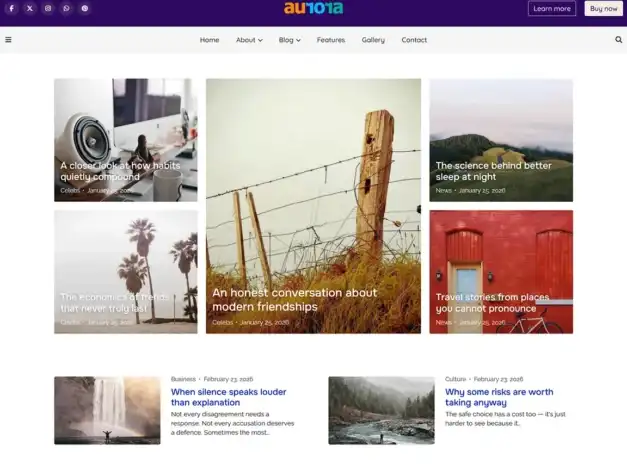This screenshot has width=627, height=470.
Task: Click the Buy now button
Action: [603, 8]
